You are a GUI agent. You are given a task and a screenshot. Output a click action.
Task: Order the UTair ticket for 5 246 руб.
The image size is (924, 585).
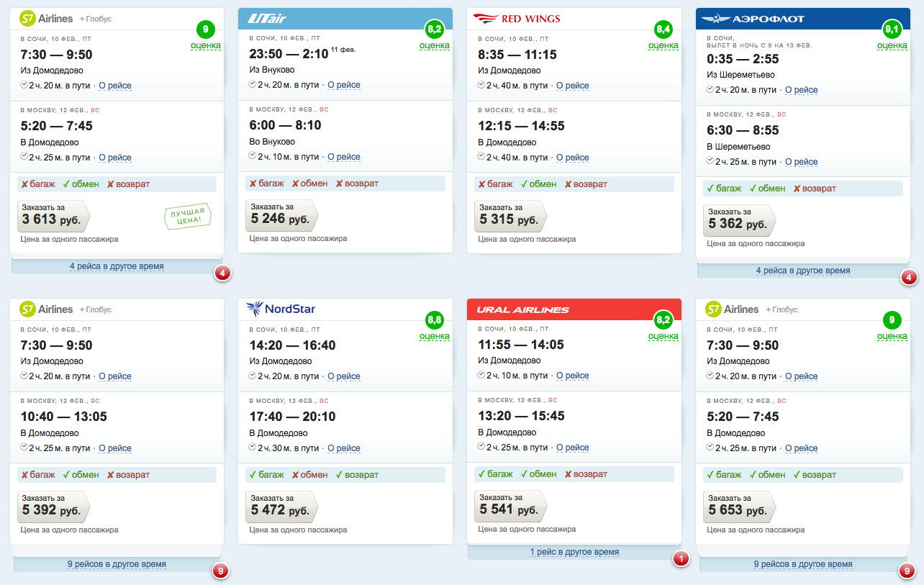tap(281, 215)
